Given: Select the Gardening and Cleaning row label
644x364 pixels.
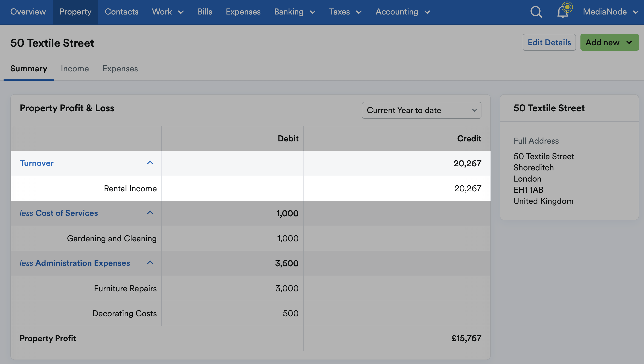Looking at the screenshot, I should (112, 238).
